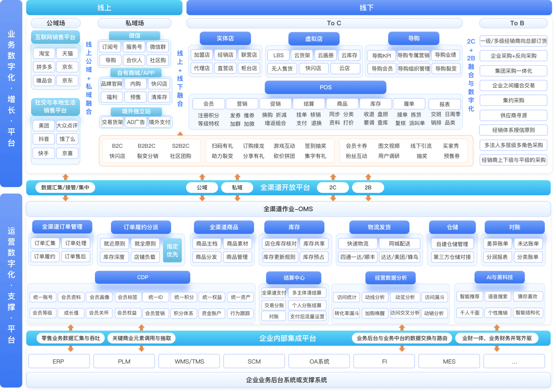Click the 数据汇集/接管/集中 pill

click(65, 188)
